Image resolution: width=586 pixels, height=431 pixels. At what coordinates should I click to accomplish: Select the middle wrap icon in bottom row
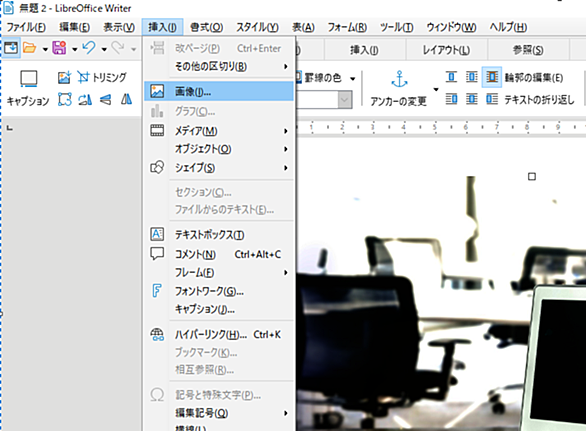[472, 99]
